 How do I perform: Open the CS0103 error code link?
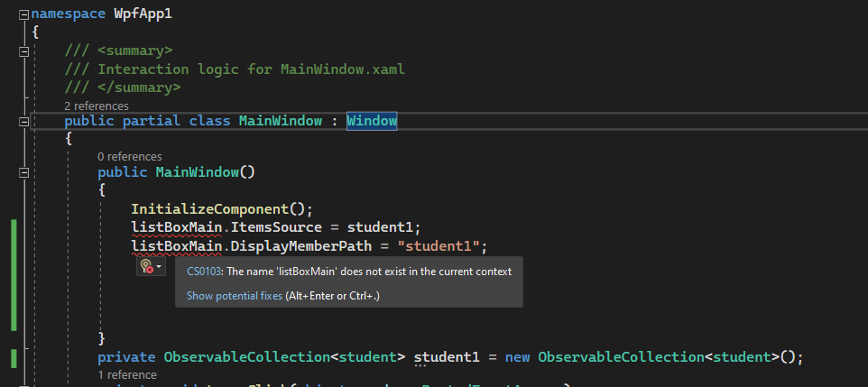204,272
